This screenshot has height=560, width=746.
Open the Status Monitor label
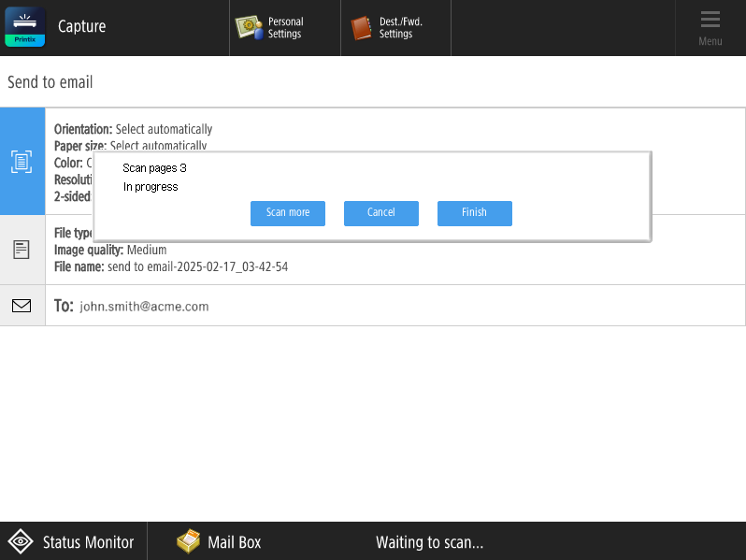88,542
